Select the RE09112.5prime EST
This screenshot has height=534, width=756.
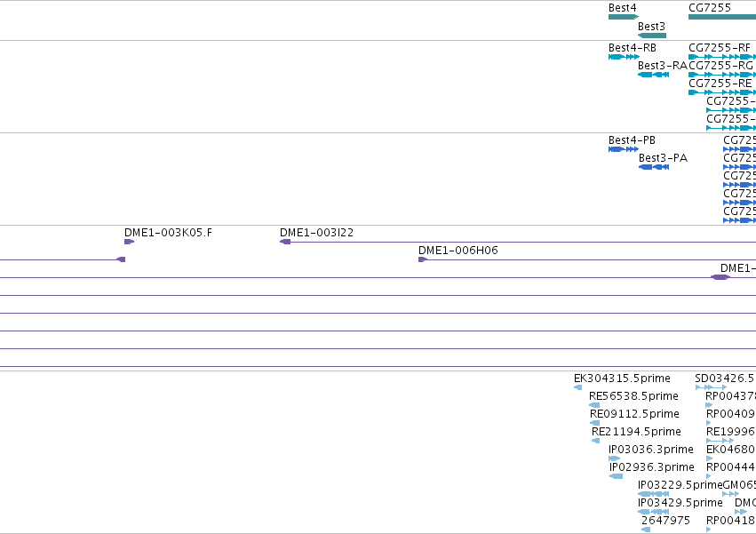595,423
